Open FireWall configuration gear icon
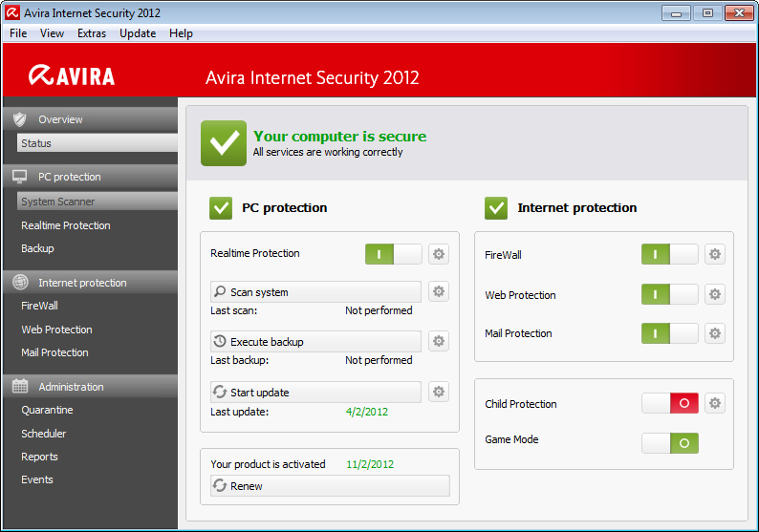The width and height of the screenshot is (759, 532). [714, 255]
